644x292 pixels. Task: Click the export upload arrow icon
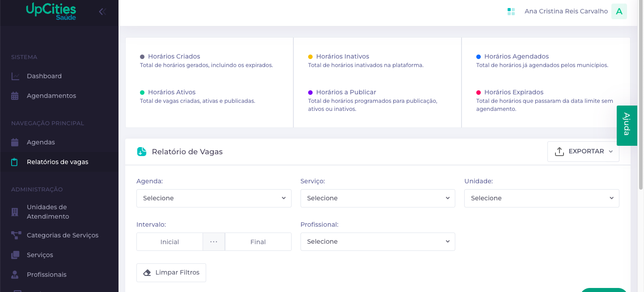559,152
